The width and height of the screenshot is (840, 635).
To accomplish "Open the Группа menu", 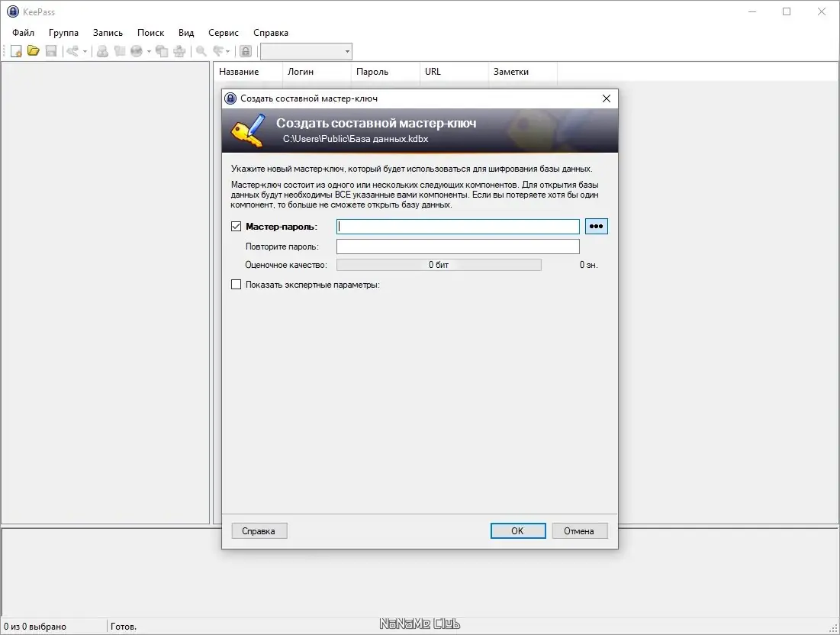I will click(x=63, y=33).
